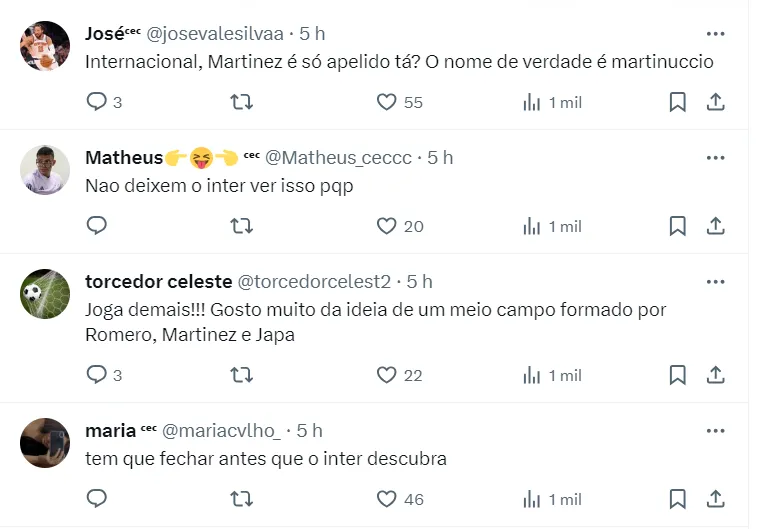Like maria's tweet with 46 likes
Image resolution: width=757 pixels, height=529 pixels.
[x=387, y=499]
